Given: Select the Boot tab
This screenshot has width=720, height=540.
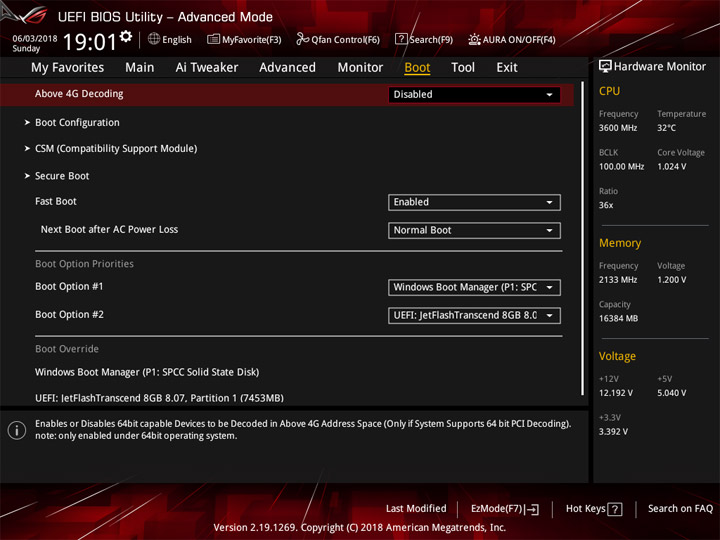Looking at the screenshot, I should click(417, 68).
